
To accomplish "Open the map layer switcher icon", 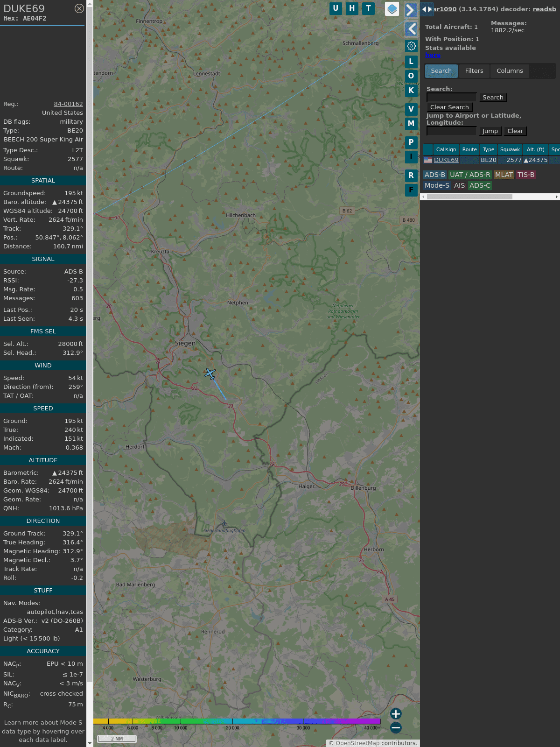I will (x=392, y=9).
